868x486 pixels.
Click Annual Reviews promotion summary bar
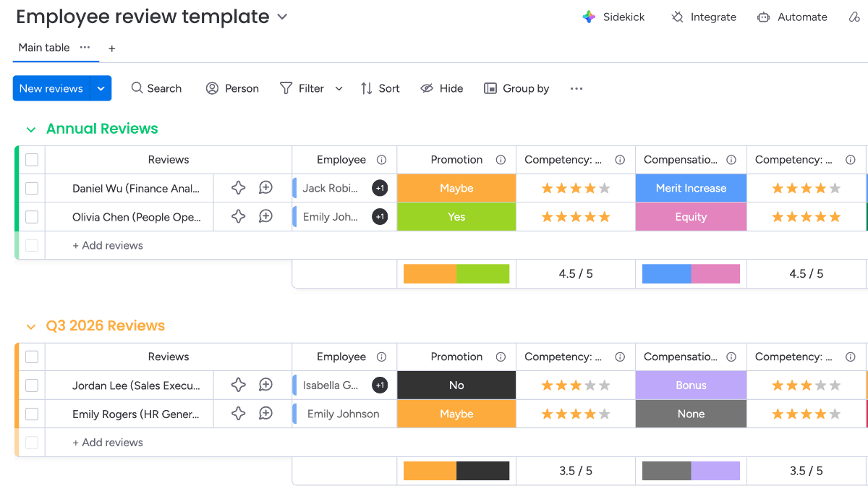click(x=456, y=273)
